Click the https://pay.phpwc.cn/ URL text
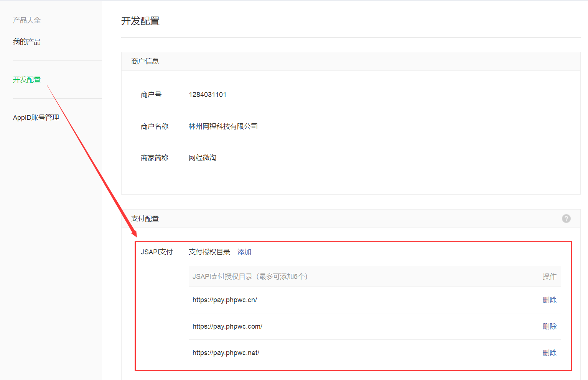The width and height of the screenshot is (588, 380). (225, 300)
